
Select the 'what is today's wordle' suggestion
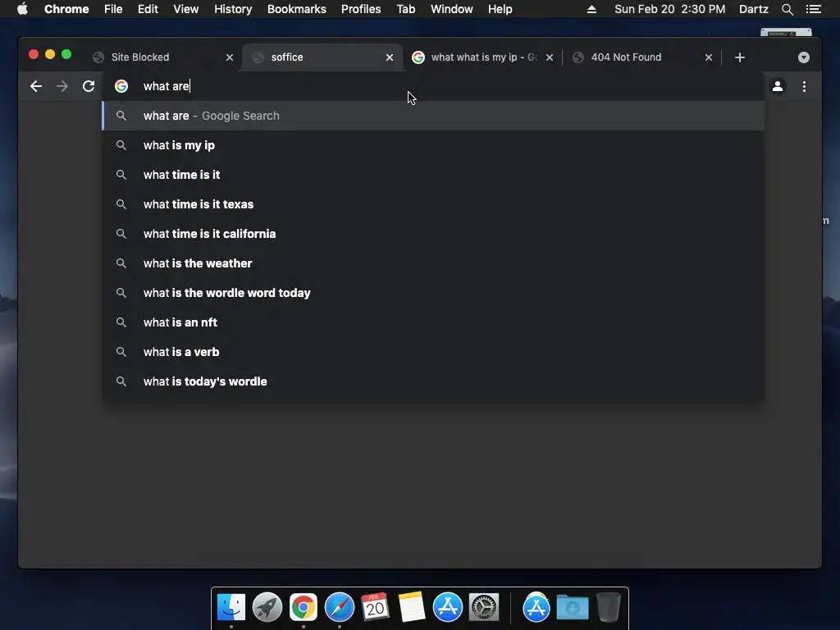tap(433, 381)
